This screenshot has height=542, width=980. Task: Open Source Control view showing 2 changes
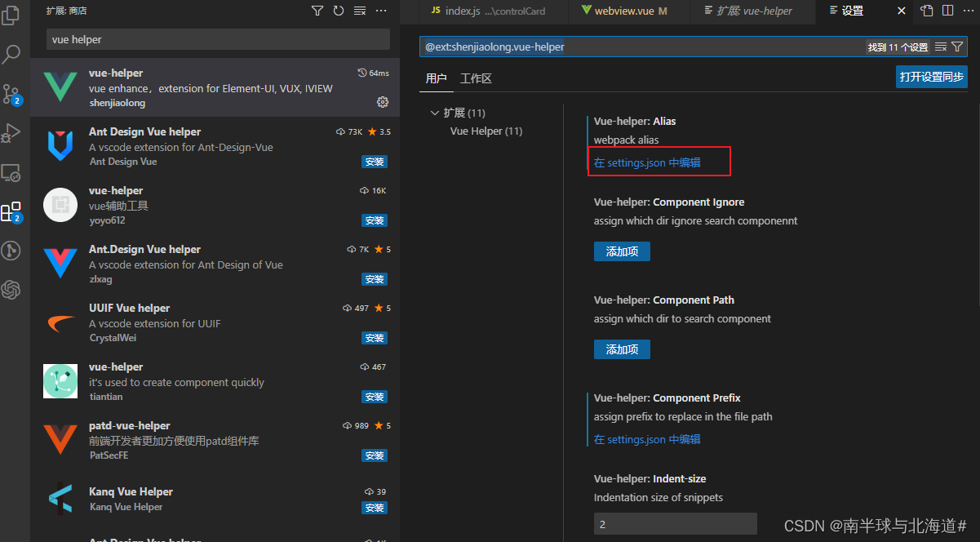(x=11, y=92)
